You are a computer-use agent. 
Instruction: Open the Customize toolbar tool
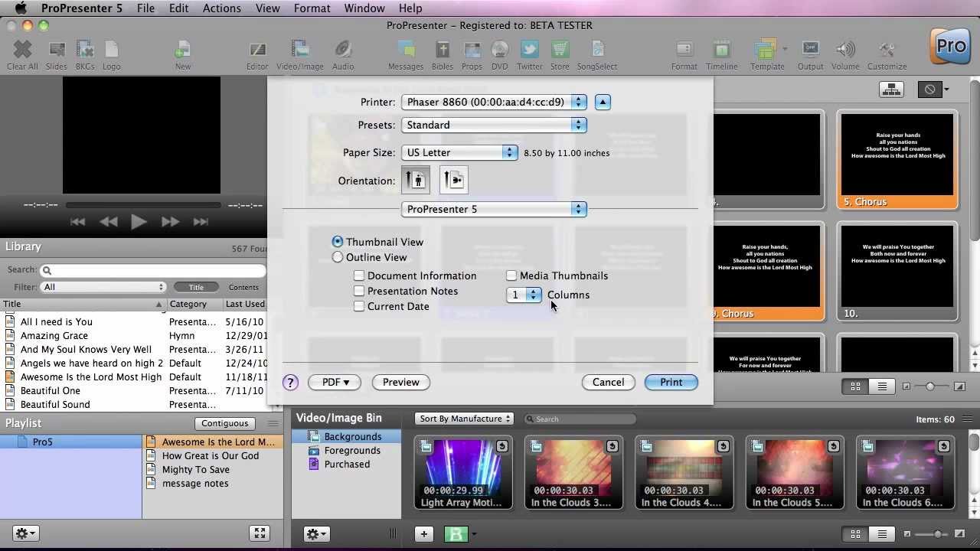887,55
